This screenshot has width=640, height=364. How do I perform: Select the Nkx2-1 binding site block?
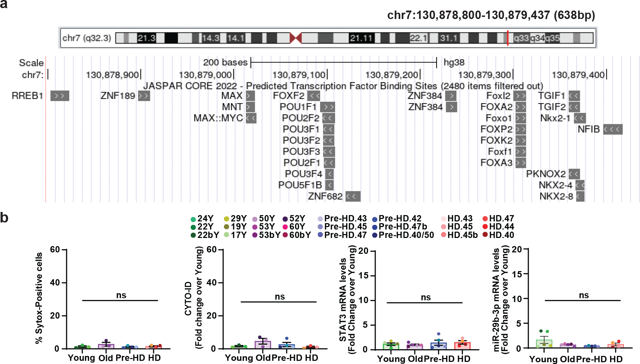pyautogui.click(x=580, y=118)
